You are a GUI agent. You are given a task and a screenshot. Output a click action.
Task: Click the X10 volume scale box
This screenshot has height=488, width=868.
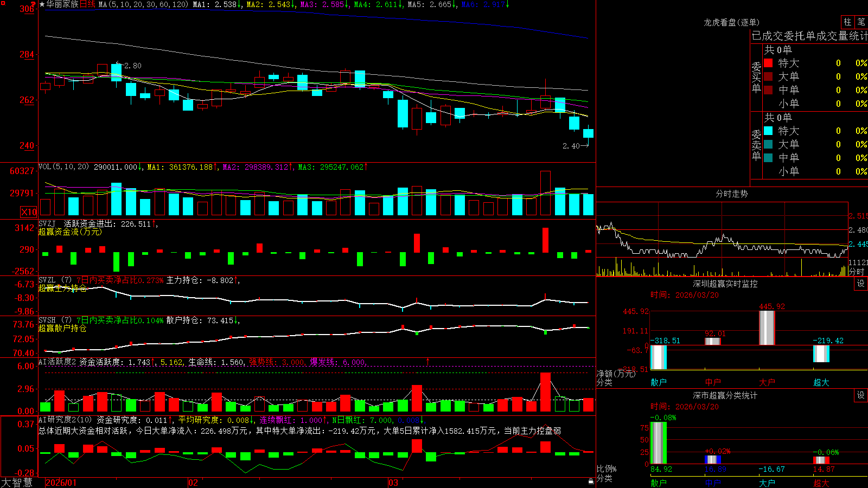point(29,212)
